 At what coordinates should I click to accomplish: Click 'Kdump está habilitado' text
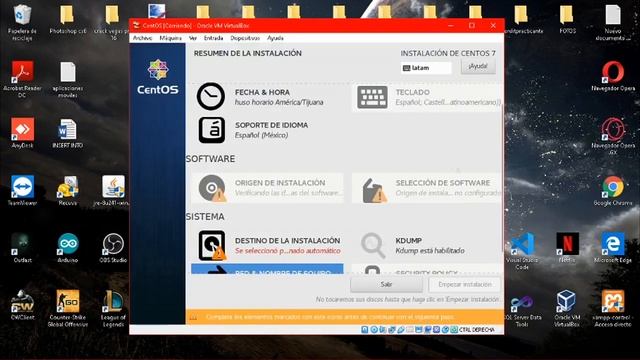click(430, 251)
